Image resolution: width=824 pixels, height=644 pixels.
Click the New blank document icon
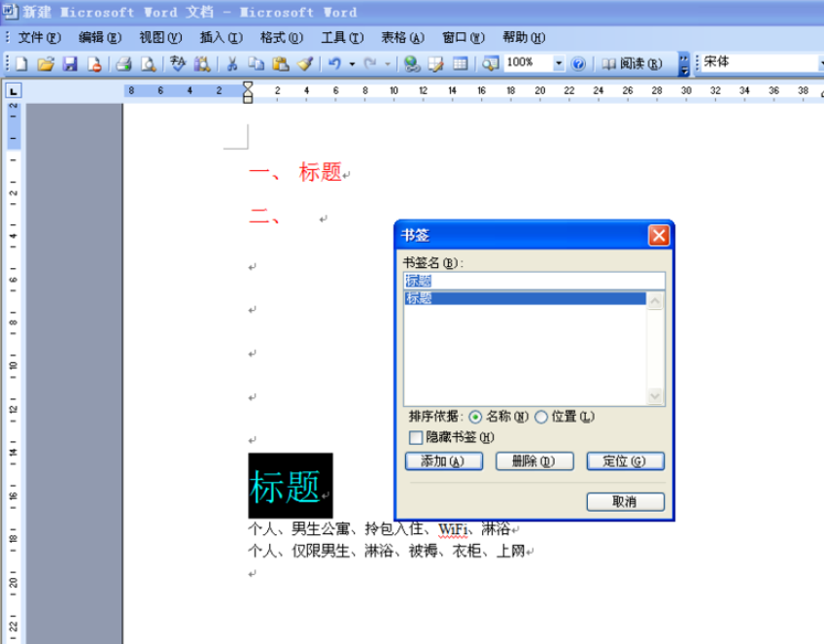(21, 64)
